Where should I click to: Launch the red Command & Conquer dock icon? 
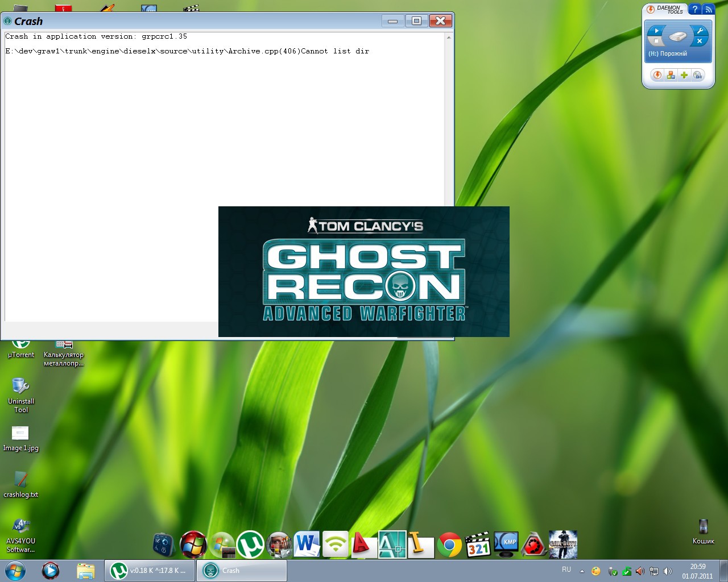[x=535, y=544]
